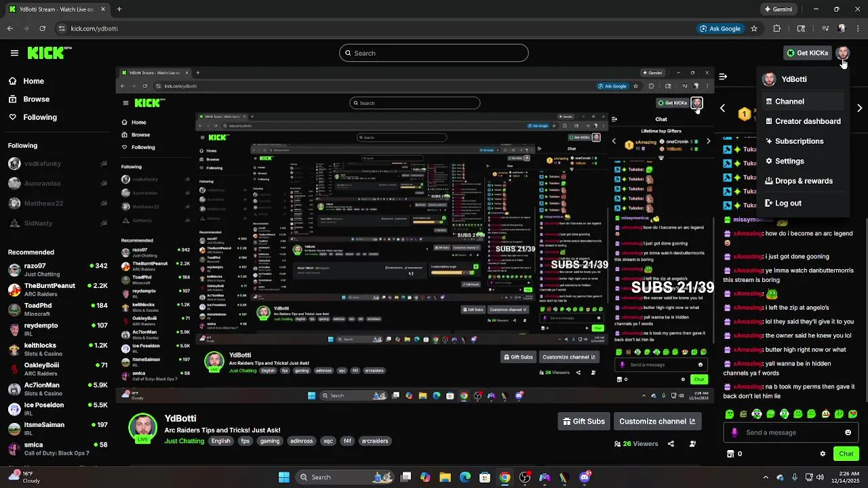Click the Chrome address bar URL
This screenshot has height=488, width=868.
tap(94, 28)
